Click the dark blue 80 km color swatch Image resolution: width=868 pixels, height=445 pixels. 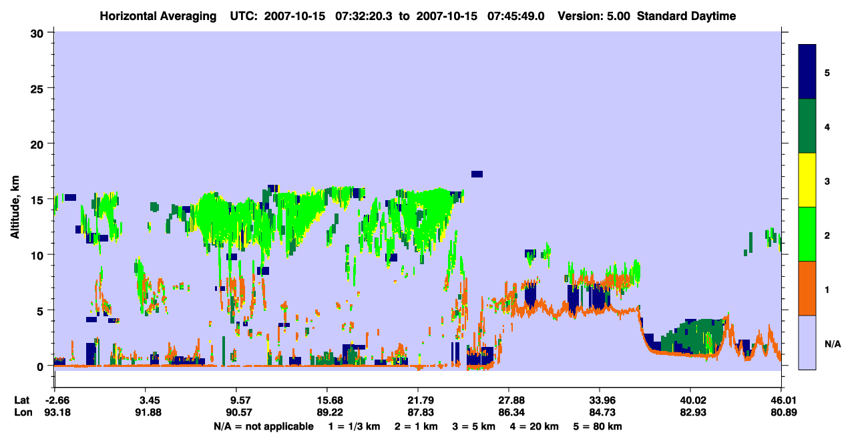tap(807, 72)
